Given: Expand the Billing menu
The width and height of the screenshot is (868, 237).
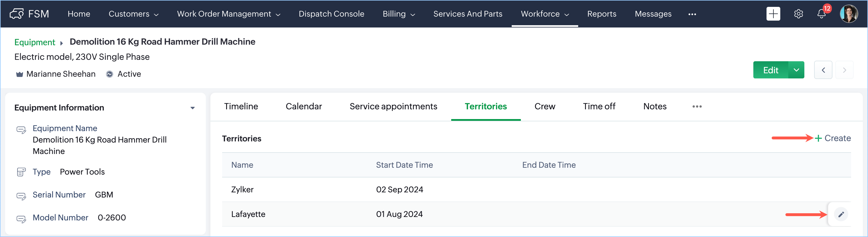Looking at the screenshot, I should click(x=399, y=14).
